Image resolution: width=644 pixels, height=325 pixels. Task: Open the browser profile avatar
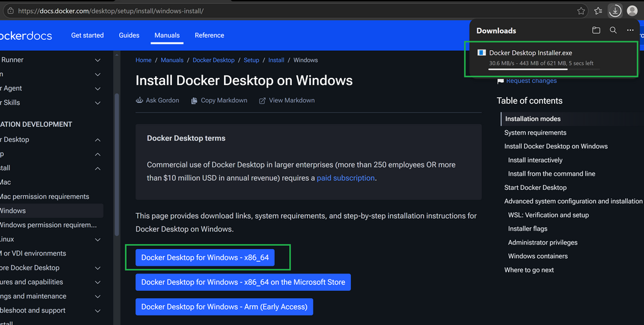[x=632, y=11]
